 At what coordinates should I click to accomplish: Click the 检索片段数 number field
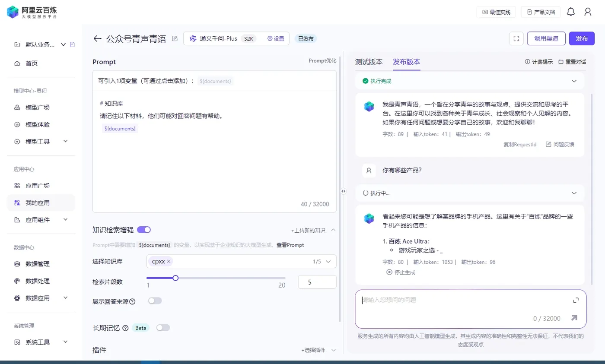tap(317, 282)
